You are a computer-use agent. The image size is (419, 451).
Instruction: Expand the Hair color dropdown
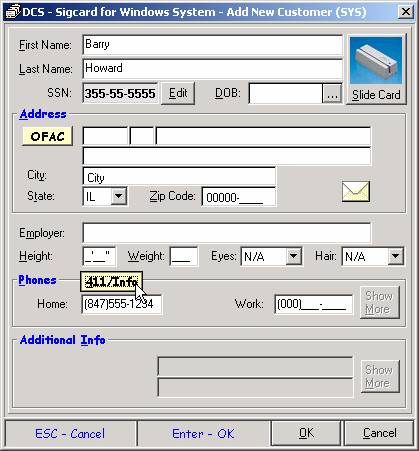coord(395,256)
